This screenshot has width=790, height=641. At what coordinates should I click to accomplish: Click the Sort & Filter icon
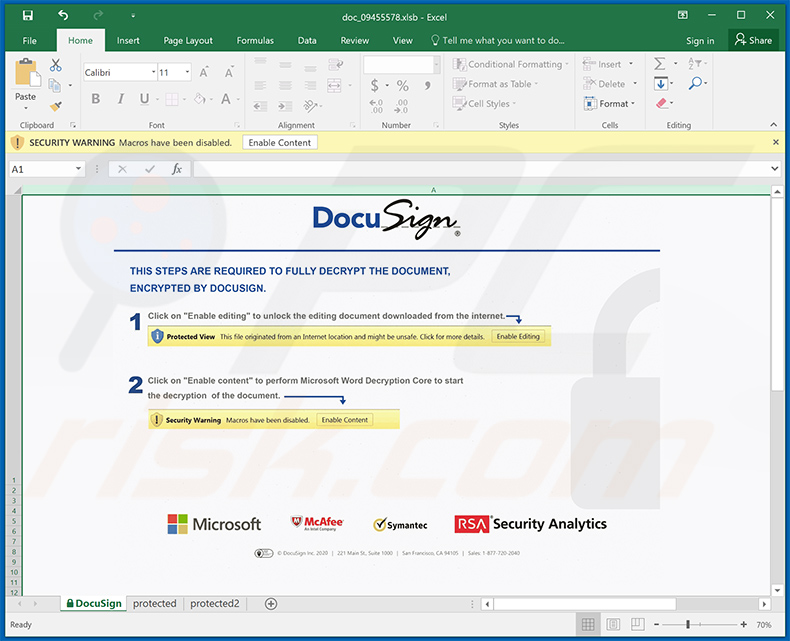(x=695, y=63)
